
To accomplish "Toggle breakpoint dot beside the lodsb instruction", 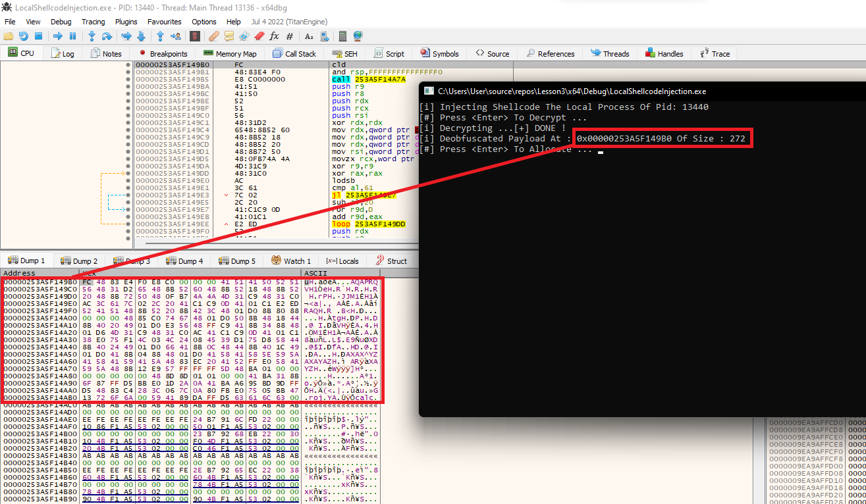I will click(128, 180).
